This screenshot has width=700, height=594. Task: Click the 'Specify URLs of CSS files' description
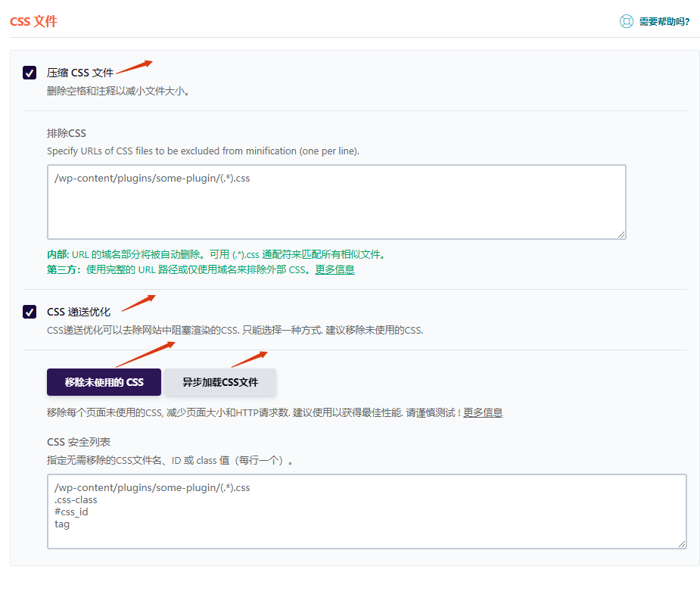(203, 151)
